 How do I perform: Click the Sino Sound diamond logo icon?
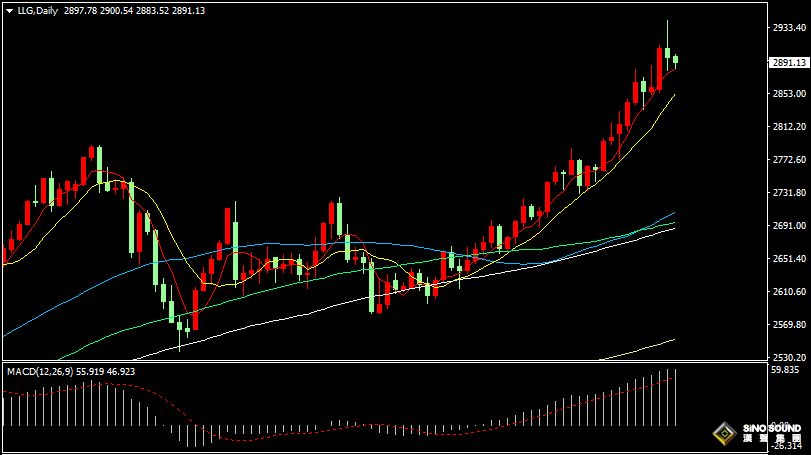(x=720, y=434)
